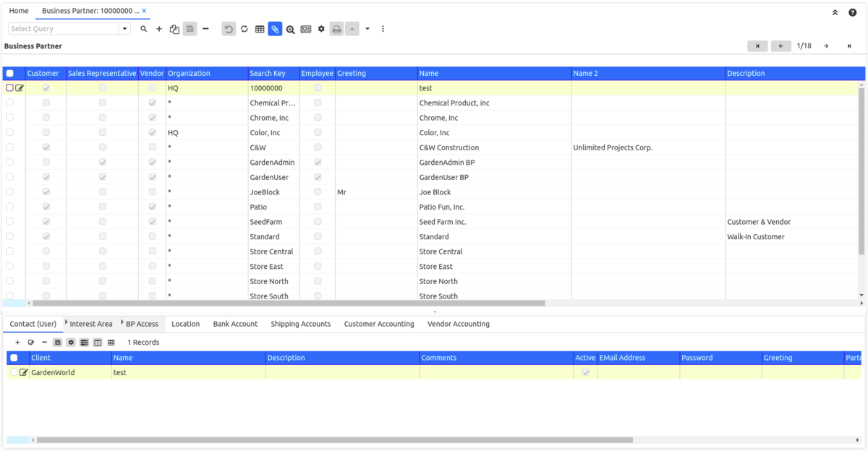This screenshot has height=451, width=868.
Task: Open the three-dot more options menu
Action: tap(383, 29)
